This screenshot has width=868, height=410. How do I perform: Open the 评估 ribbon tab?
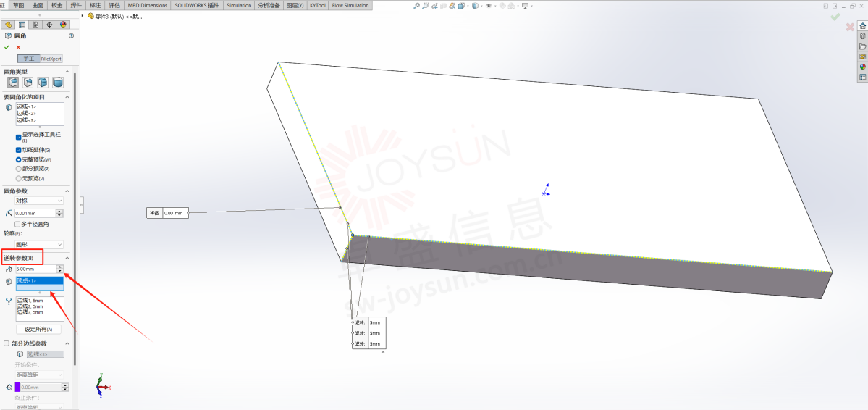(x=114, y=6)
